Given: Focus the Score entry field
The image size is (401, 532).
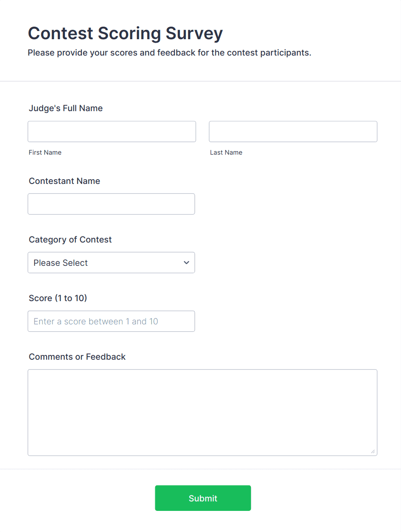Looking at the screenshot, I should [x=111, y=321].
